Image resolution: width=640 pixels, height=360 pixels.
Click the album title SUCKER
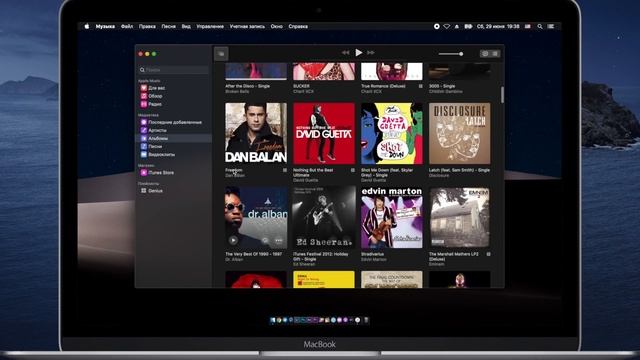pyautogui.click(x=301, y=86)
